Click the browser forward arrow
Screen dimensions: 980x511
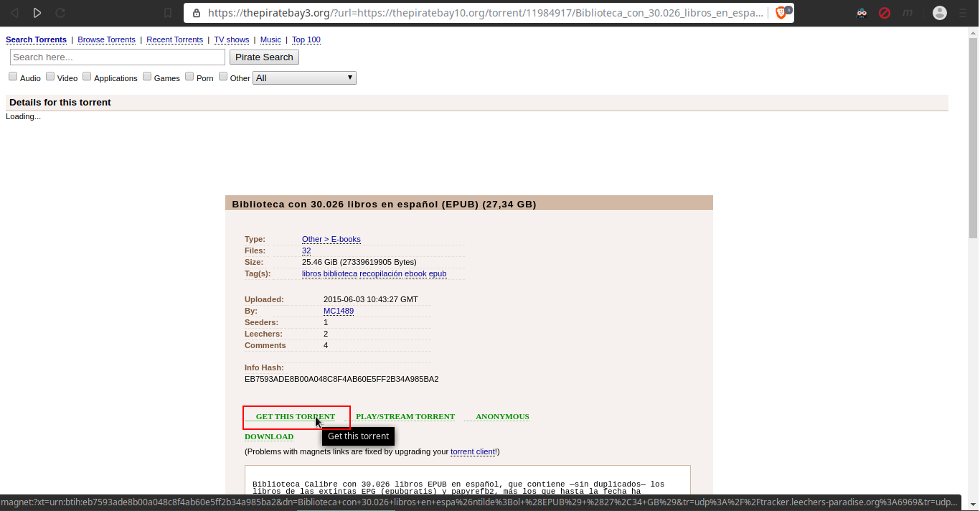click(37, 13)
